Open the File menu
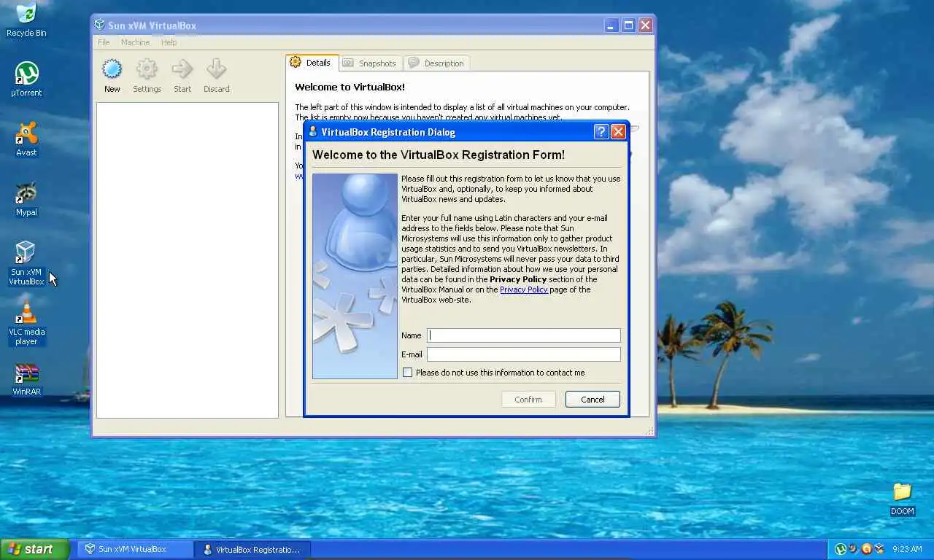Image resolution: width=934 pixels, height=560 pixels. [104, 42]
